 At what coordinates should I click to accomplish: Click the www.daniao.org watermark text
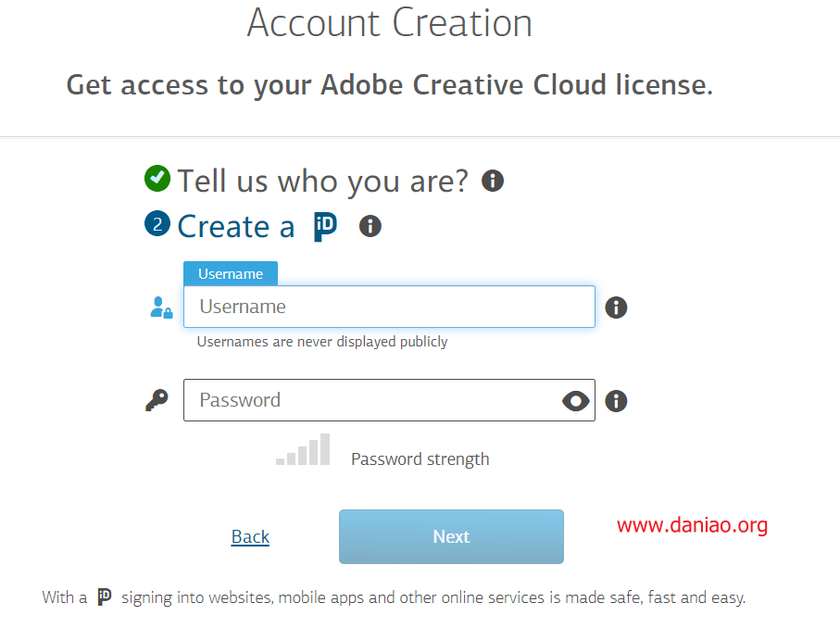click(x=692, y=525)
